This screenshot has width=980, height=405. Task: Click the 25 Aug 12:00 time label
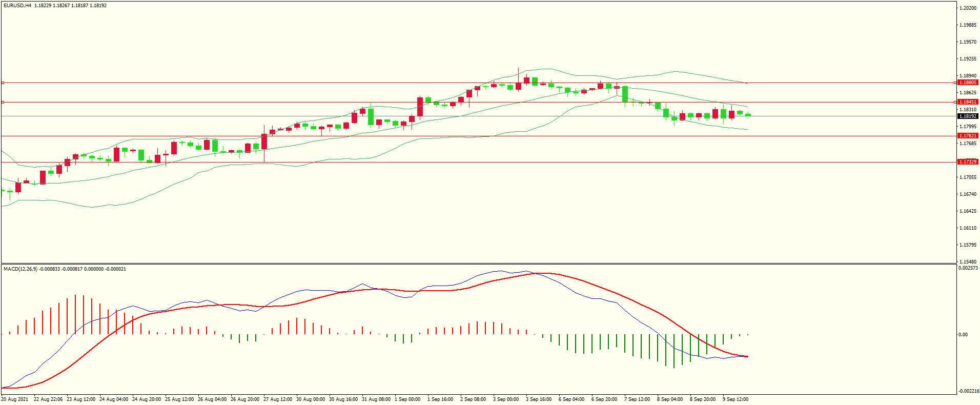pyautogui.click(x=179, y=399)
